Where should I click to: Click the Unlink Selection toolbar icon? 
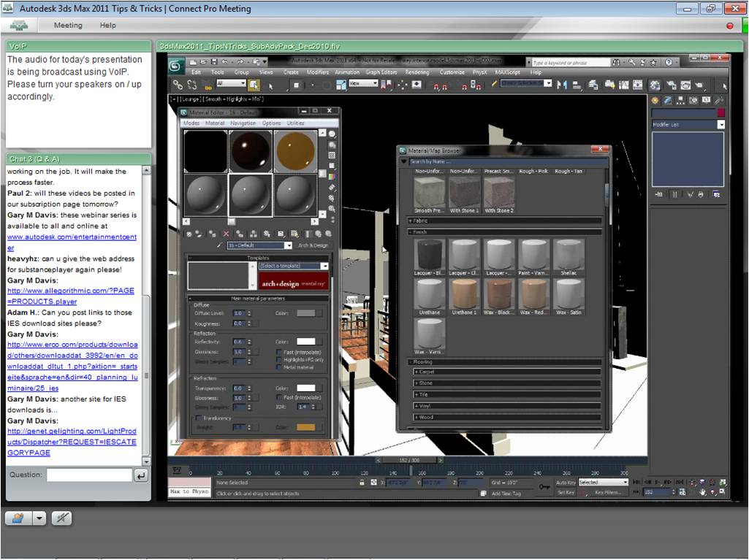192,85
